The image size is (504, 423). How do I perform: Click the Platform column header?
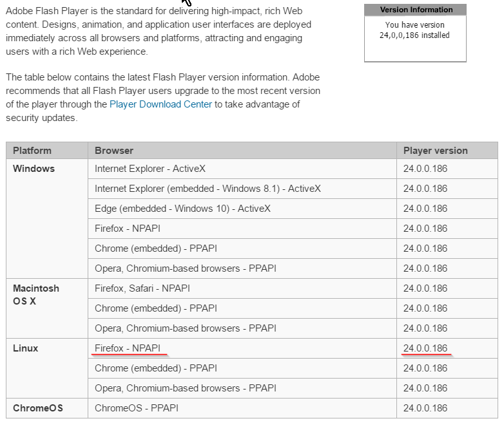(x=32, y=151)
